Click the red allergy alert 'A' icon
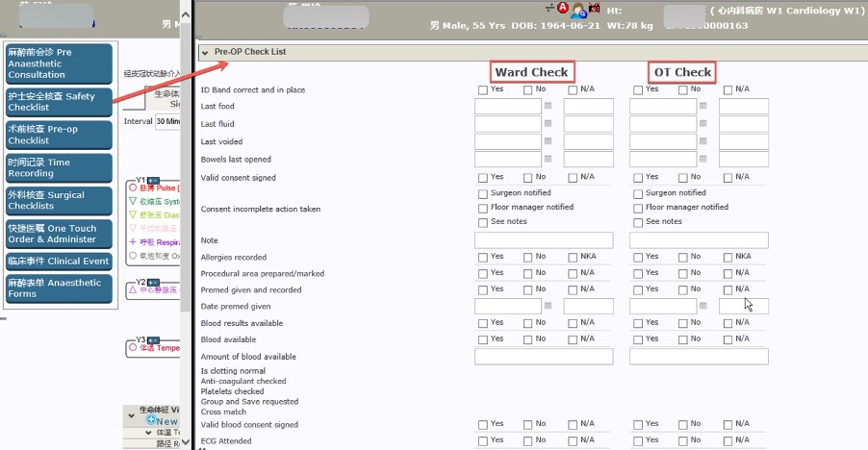Image resolution: width=868 pixels, height=450 pixels. click(x=563, y=10)
